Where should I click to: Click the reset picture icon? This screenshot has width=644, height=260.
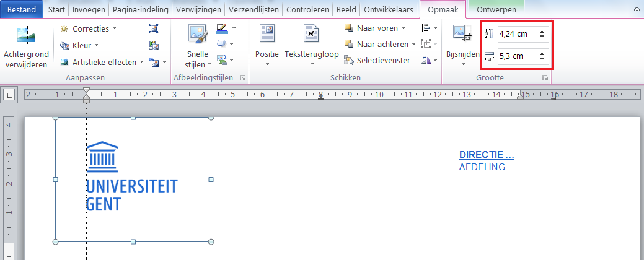click(x=154, y=62)
